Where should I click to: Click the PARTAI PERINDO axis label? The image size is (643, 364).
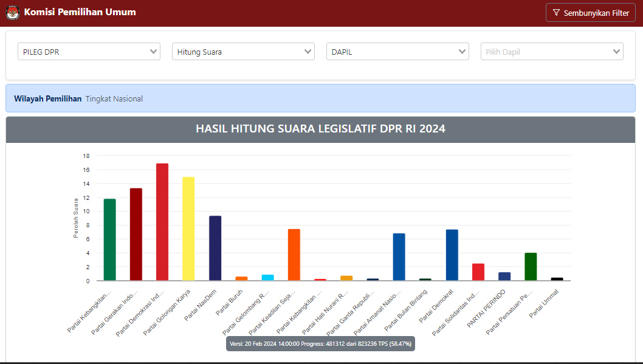pyautogui.click(x=486, y=308)
